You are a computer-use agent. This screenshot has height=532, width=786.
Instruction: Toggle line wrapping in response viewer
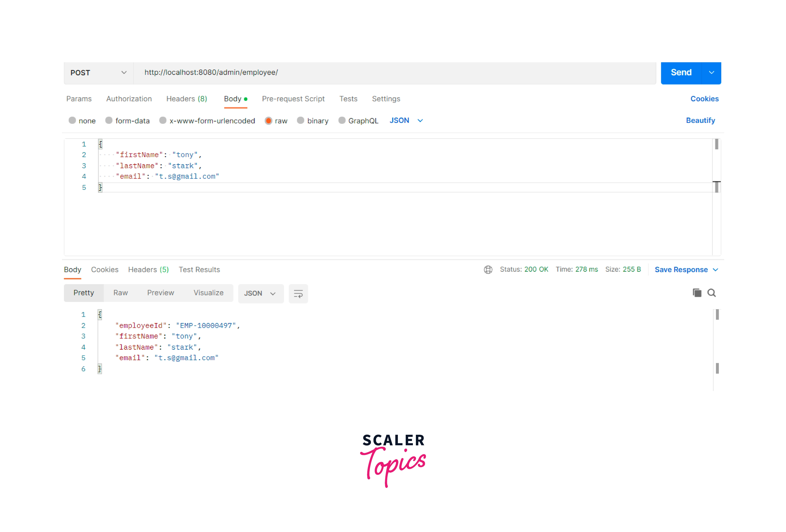[298, 293]
